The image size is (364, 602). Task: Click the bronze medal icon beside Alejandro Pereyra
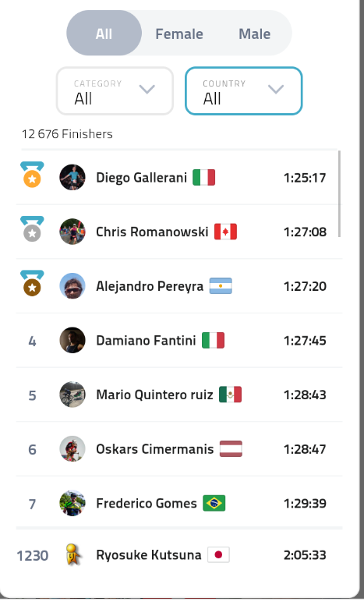click(x=32, y=283)
